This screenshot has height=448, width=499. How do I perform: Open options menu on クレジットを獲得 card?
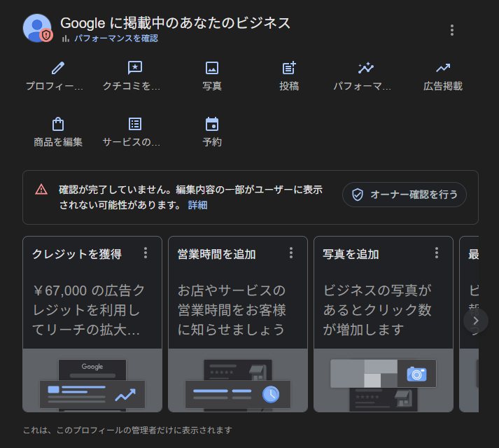click(x=146, y=253)
